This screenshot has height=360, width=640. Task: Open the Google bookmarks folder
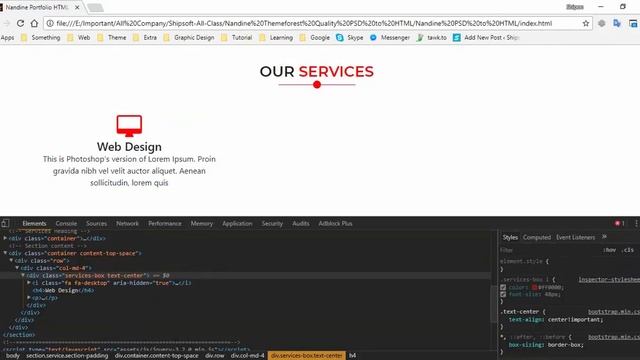tap(314, 38)
